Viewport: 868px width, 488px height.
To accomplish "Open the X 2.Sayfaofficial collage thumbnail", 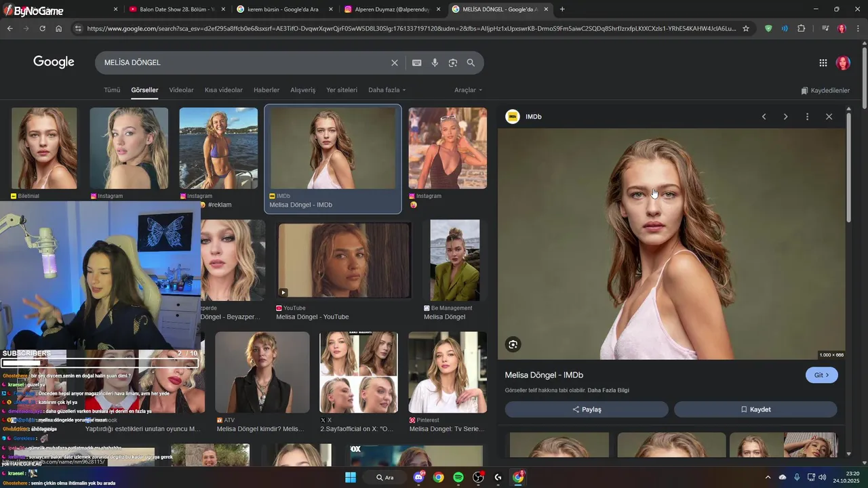I will click(359, 372).
